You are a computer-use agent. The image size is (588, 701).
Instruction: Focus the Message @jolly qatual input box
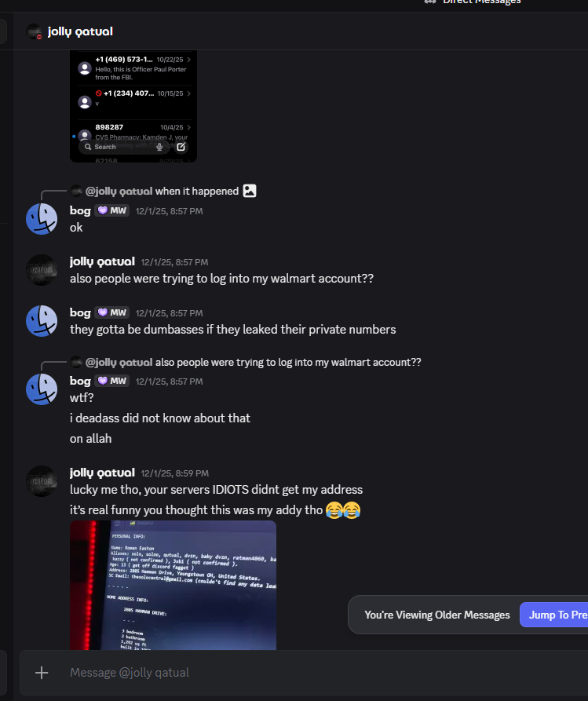point(304,673)
